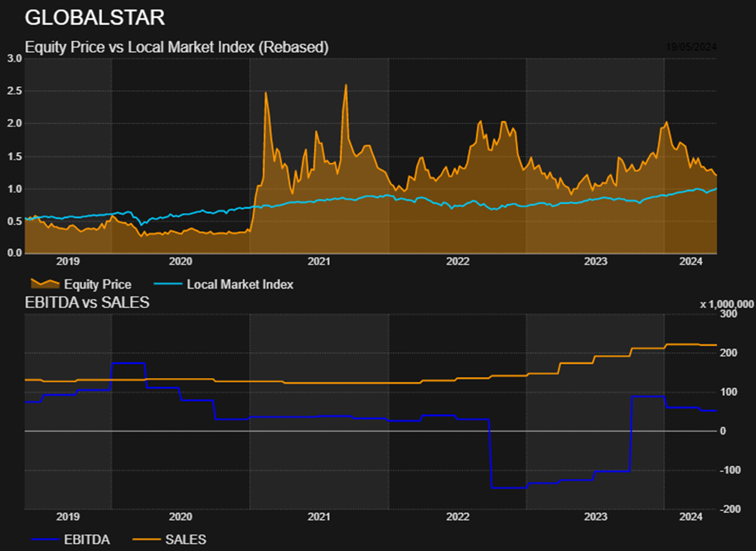Select the 2.0 y-axis value
Screen dimensions: 756x551
click(15, 123)
